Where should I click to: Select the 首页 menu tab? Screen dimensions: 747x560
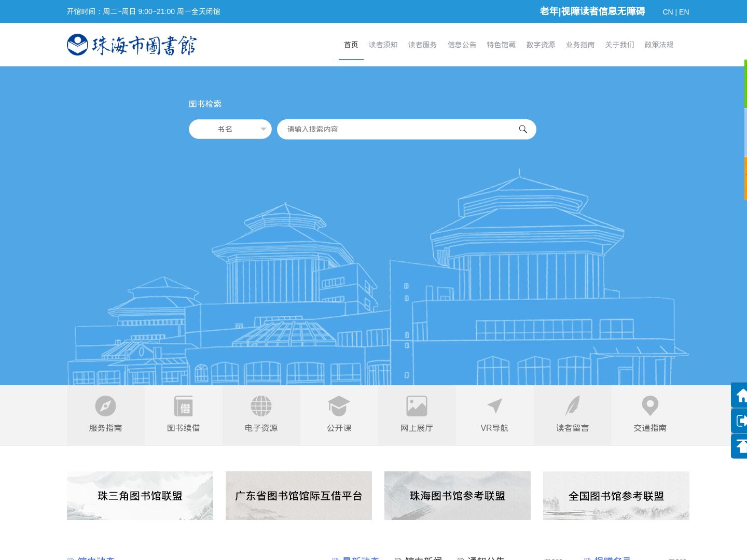tap(351, 45)
